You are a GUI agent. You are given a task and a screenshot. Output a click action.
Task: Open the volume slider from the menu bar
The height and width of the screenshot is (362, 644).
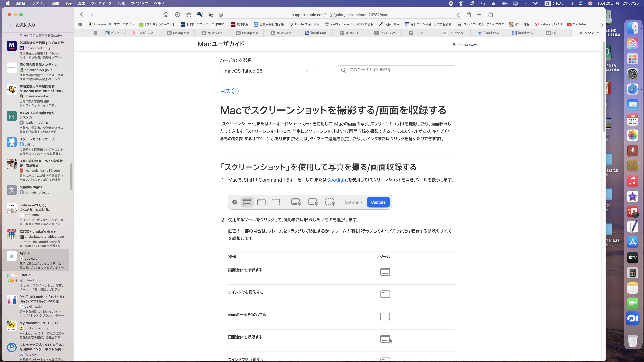coord(504,3)
